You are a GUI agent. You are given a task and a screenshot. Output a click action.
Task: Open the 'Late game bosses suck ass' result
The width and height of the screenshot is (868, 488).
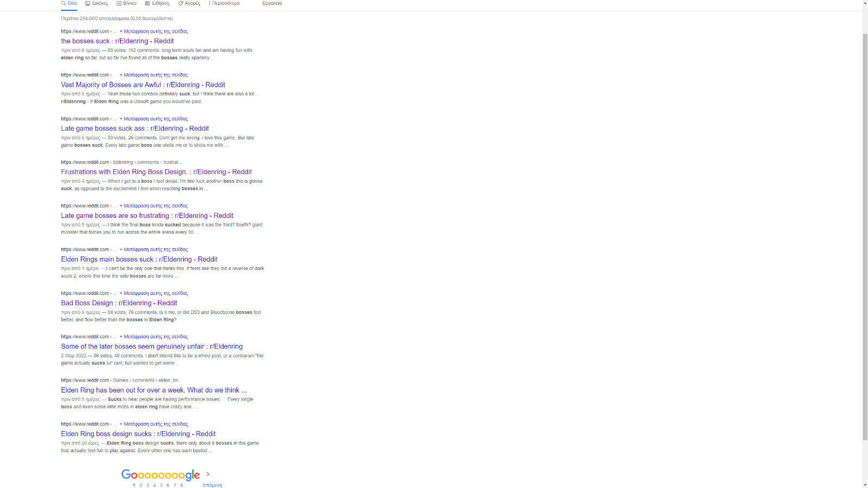tap(135, 129)
